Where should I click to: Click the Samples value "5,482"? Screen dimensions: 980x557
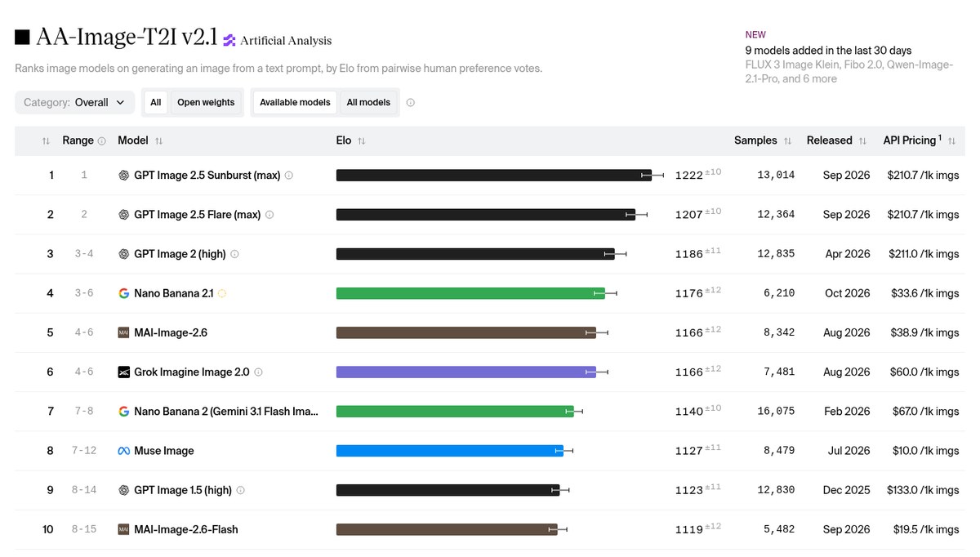tap(778, 530)
